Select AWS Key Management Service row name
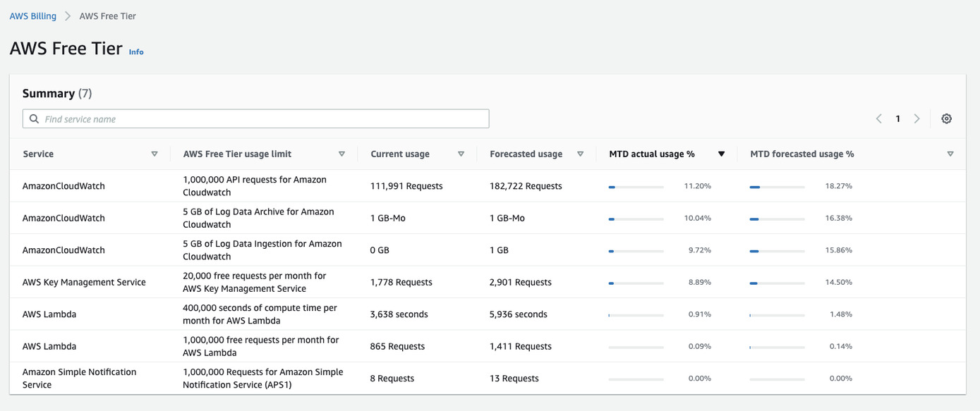980x411 pixels. point(84,282)
